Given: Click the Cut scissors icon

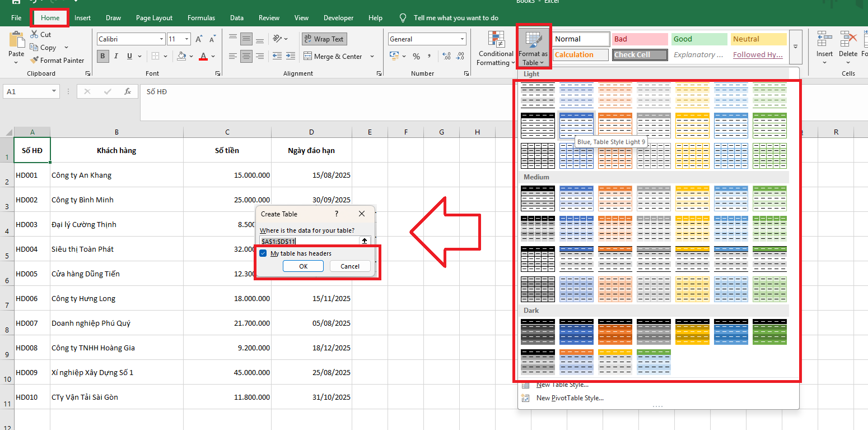Looking at the screenshot, I should pos(34,35).
